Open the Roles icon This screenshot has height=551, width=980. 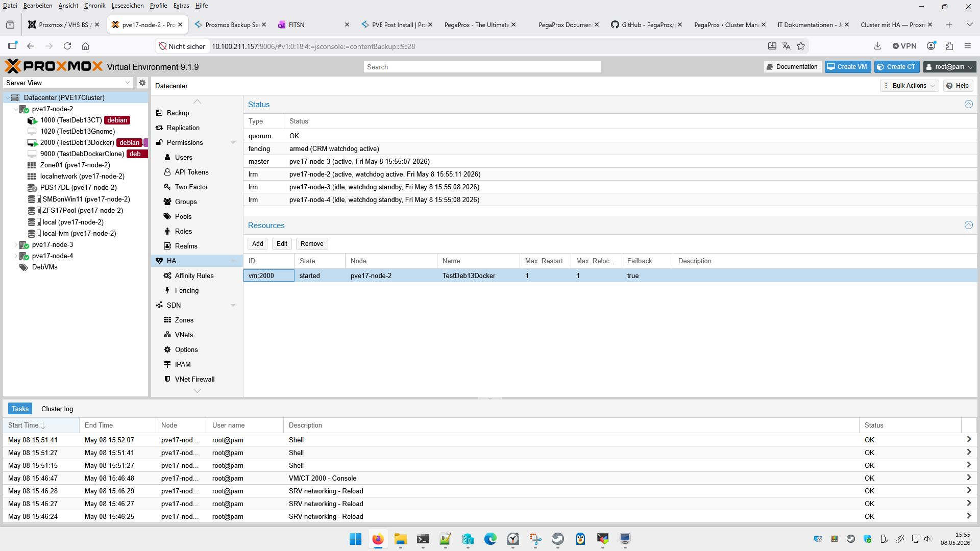[167, 231]
